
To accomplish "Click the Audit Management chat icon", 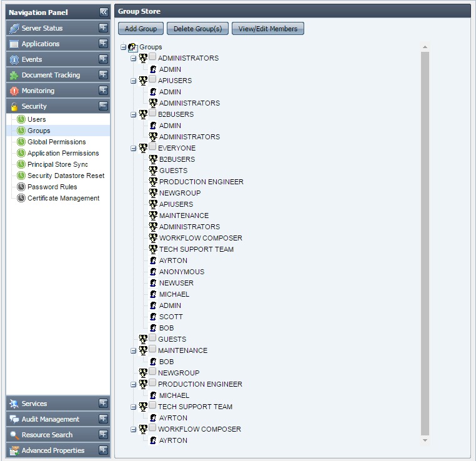I will [14, 419].
